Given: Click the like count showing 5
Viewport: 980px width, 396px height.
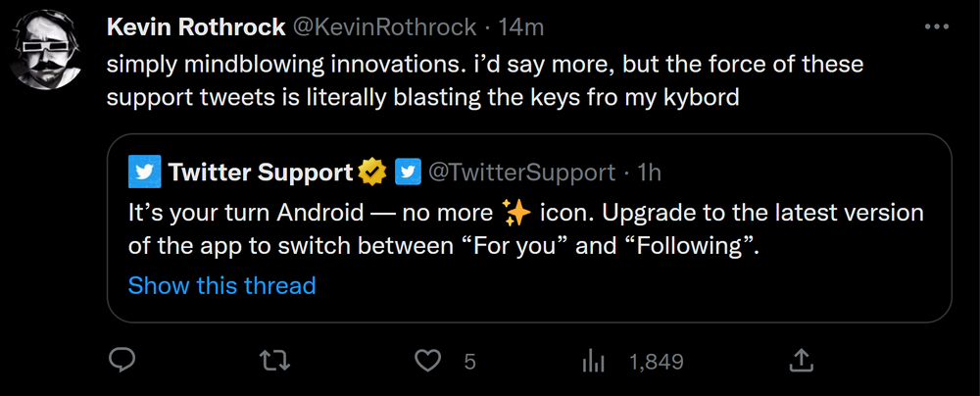Looking at the screenshot, I should coord(469,362).
